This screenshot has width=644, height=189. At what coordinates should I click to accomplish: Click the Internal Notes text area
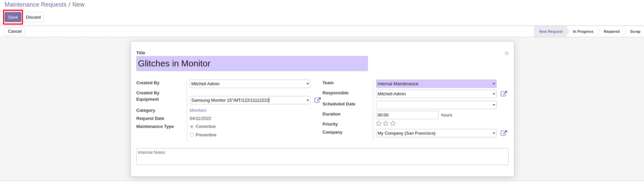point(322,157)
